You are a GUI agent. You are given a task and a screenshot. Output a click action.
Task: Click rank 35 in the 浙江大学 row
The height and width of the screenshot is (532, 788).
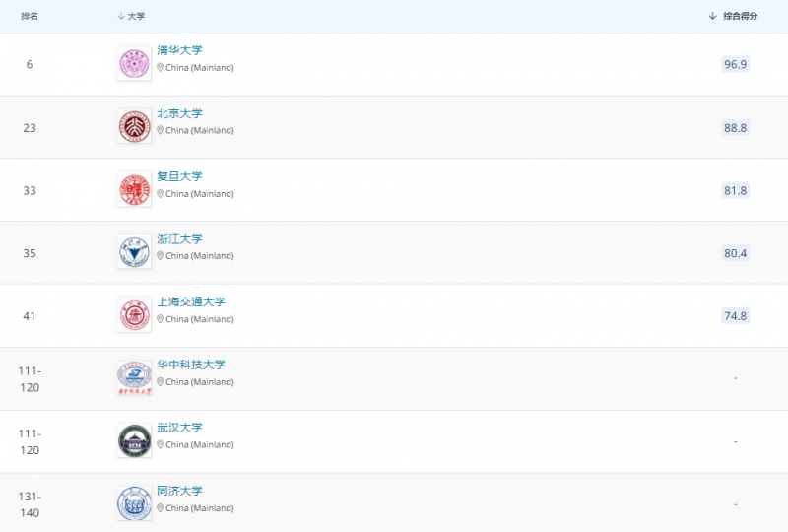click(x=30, y=253)
